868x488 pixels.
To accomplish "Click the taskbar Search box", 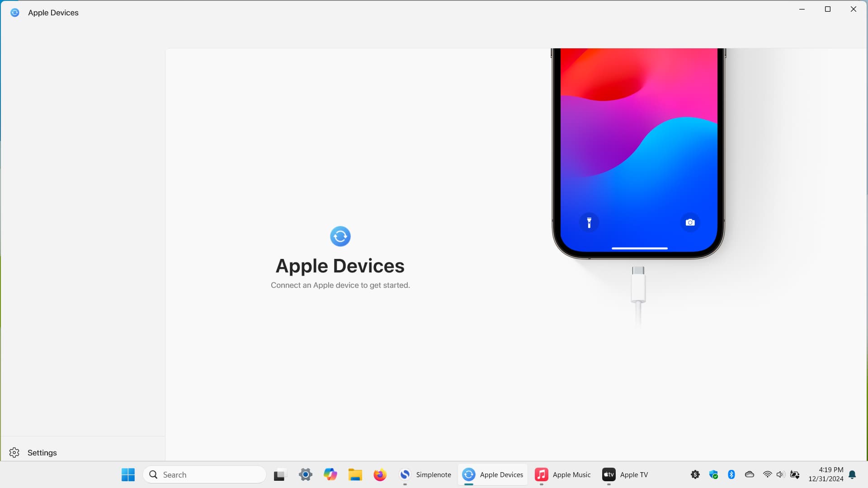I will tap(204, 474).
